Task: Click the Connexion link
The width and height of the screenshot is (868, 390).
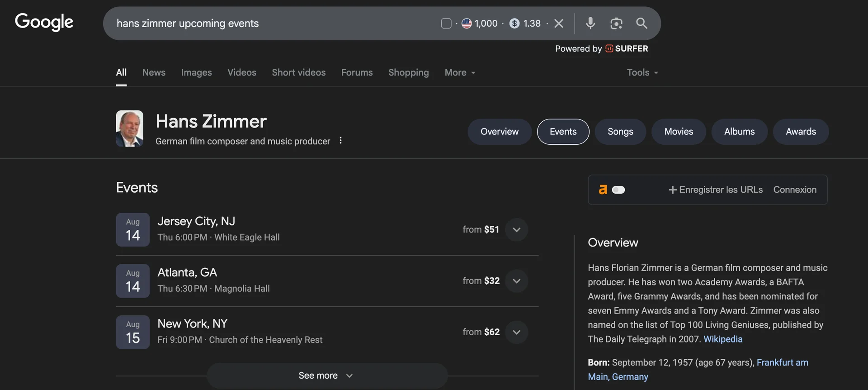Action: tap(795, 190)
